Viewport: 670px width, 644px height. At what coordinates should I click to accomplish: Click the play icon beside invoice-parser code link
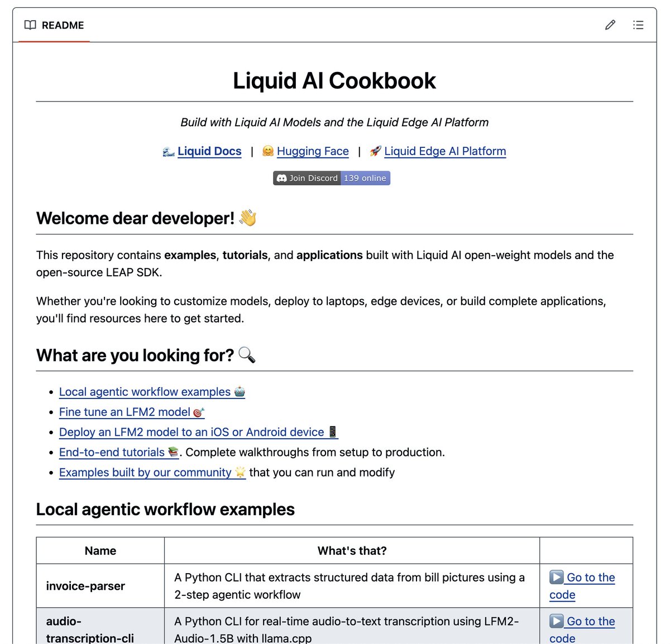click(557, 577)
